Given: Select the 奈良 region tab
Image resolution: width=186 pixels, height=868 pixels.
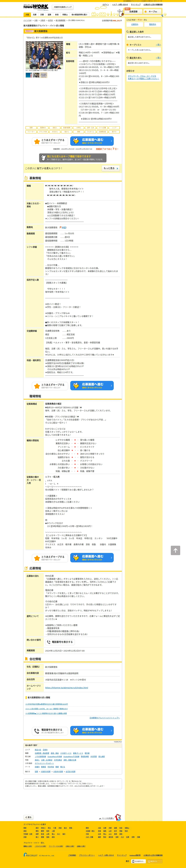Looking at the screenshot, I should click(x=57, y=15).
